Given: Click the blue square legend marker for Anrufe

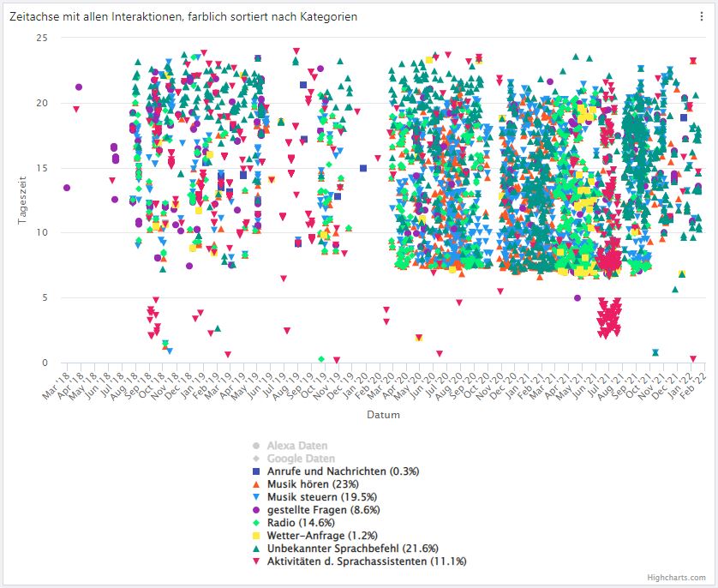Looking at the screenshot, I should [x=256, y=471].
